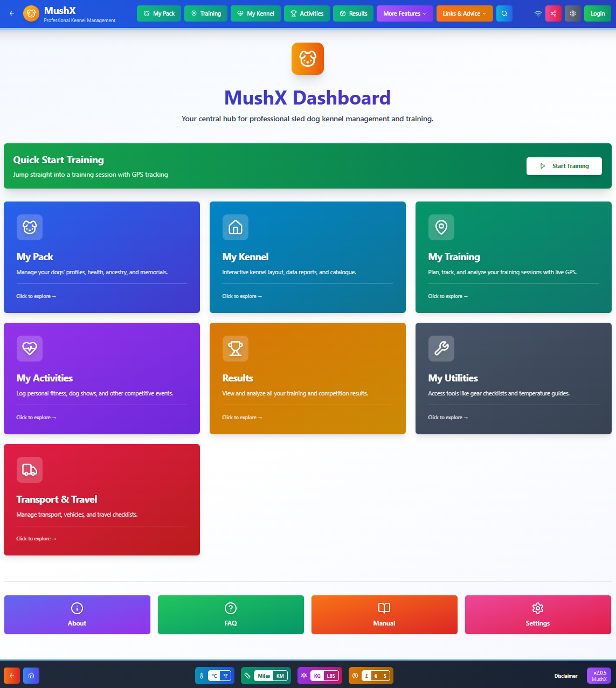Go back using header arrow icon
The height and width of the screenshot is (688, 616).
pos(12,13)
